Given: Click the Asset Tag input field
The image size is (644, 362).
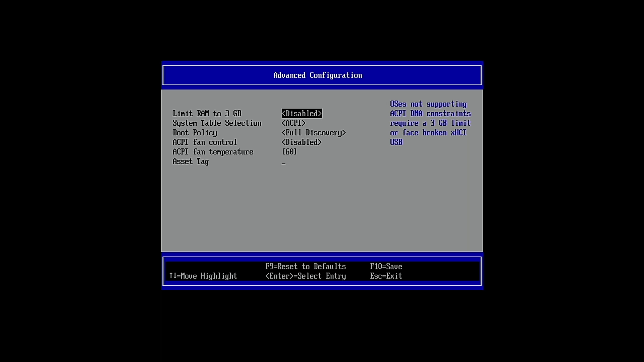Looking at the screenshot, I should point(284,162).
